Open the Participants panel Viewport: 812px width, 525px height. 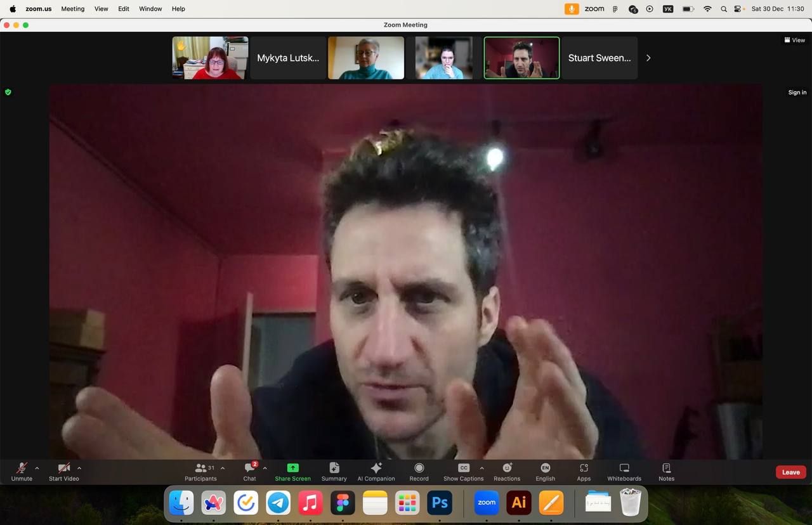200,471
